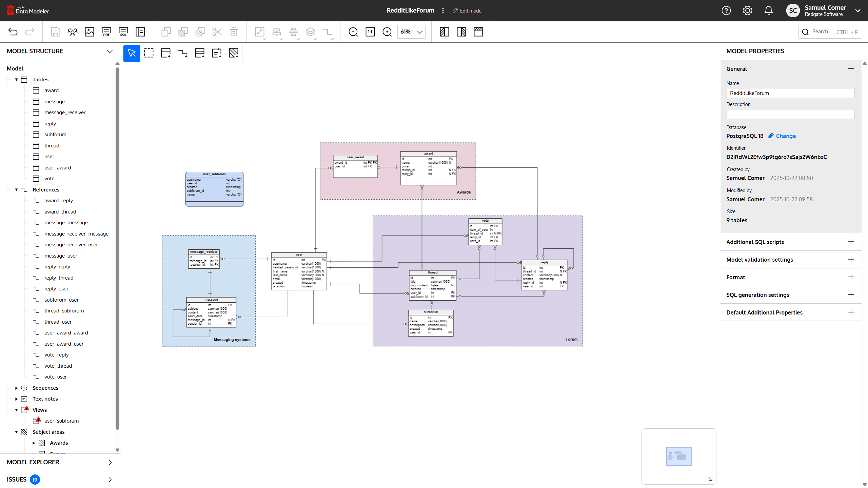Toggle the left panel visibility icon
Screen dimensions: 868x488
point(445,32)
